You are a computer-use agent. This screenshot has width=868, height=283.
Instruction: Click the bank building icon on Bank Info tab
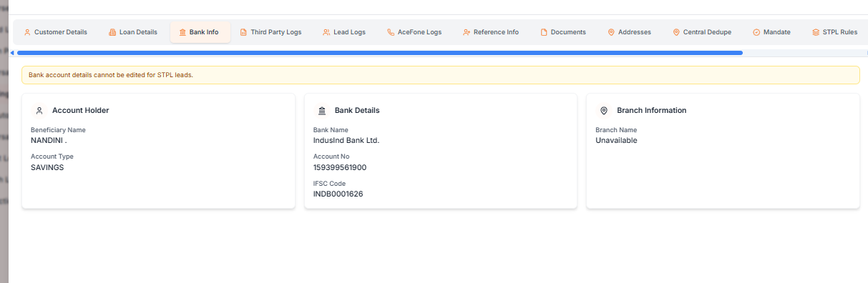(x=182, y=32)
